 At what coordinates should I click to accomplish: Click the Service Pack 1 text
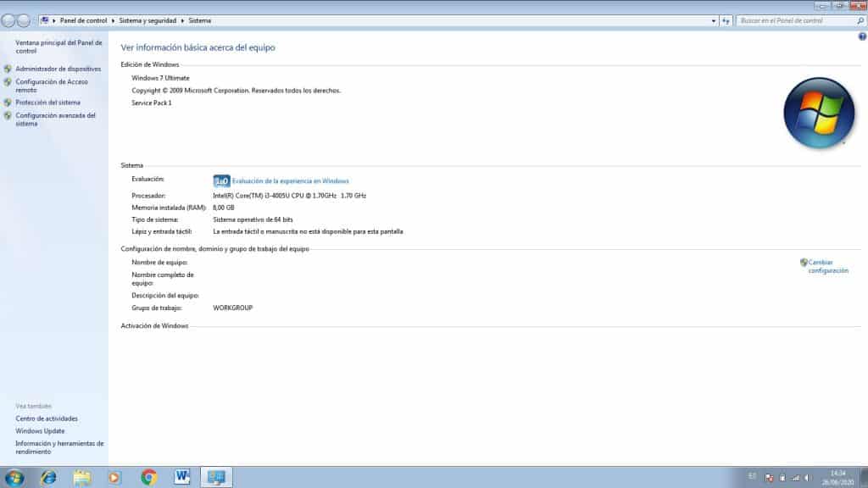152,103
